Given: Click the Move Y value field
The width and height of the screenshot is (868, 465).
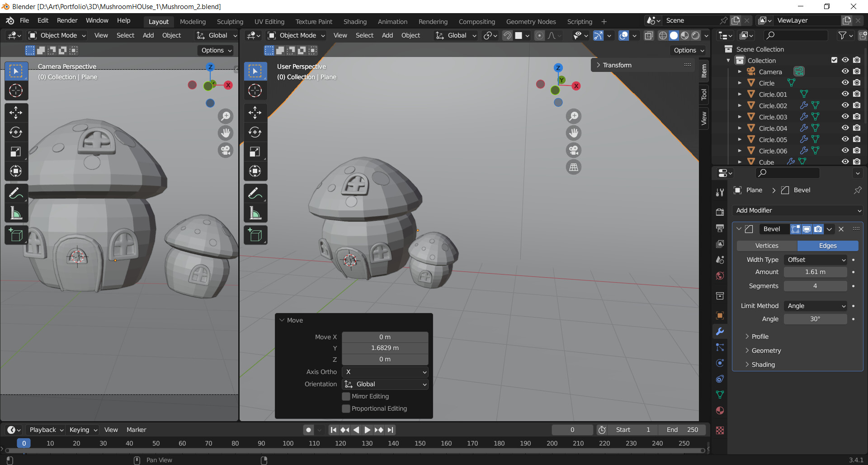Looking at the screenshot, I should 385,348.
